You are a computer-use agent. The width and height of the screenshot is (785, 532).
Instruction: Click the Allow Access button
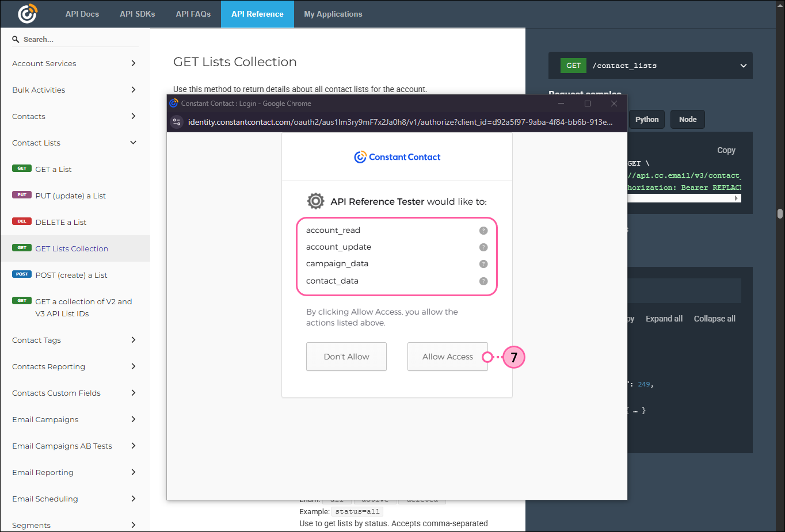coord(448,357)
